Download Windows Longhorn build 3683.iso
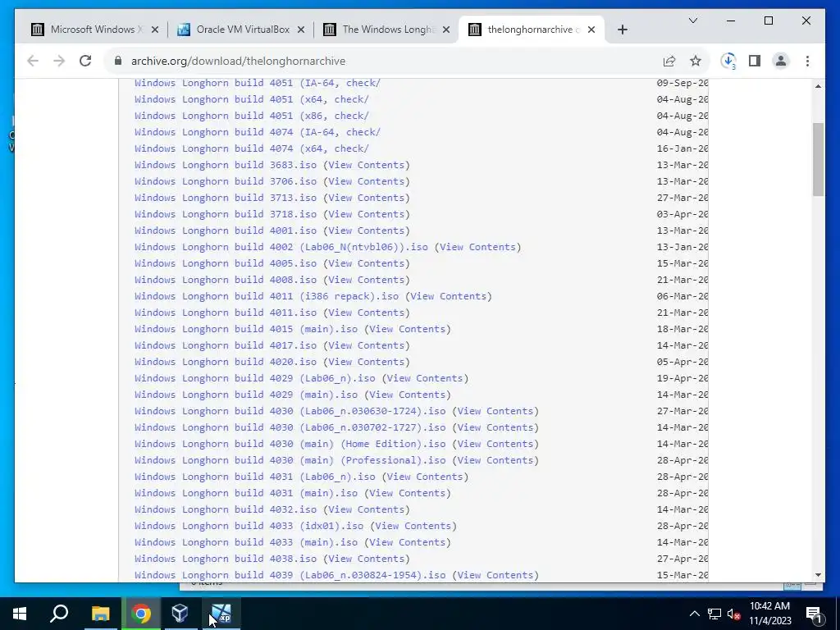Image resolution: width=840 pixels, height=630 pixels. click(226, 165)
